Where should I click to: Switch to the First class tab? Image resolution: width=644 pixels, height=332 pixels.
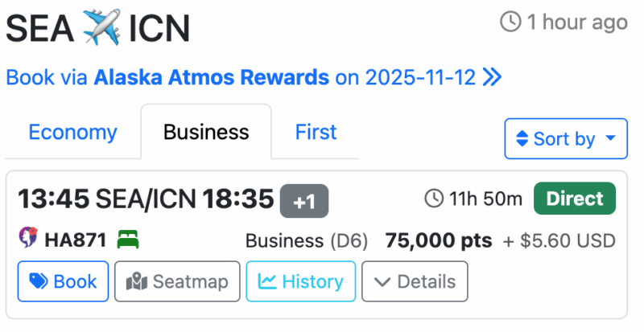pos(316,132)
